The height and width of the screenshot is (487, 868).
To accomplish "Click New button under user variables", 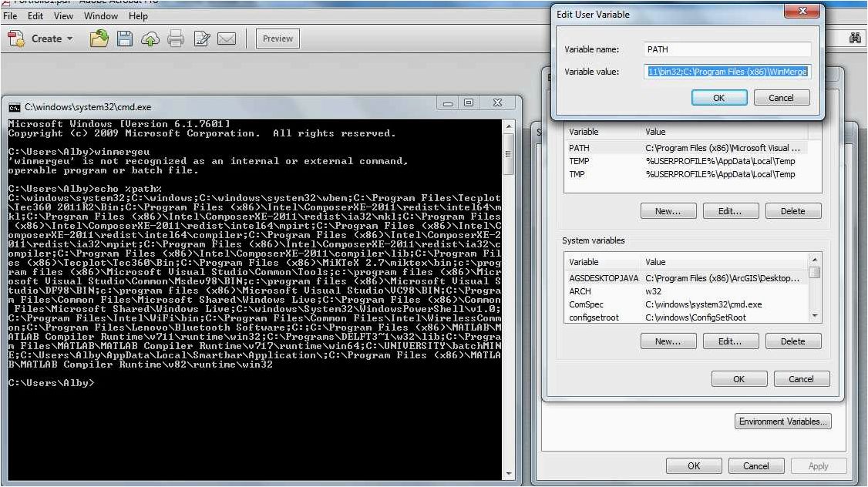I will [x=668, y=211].
